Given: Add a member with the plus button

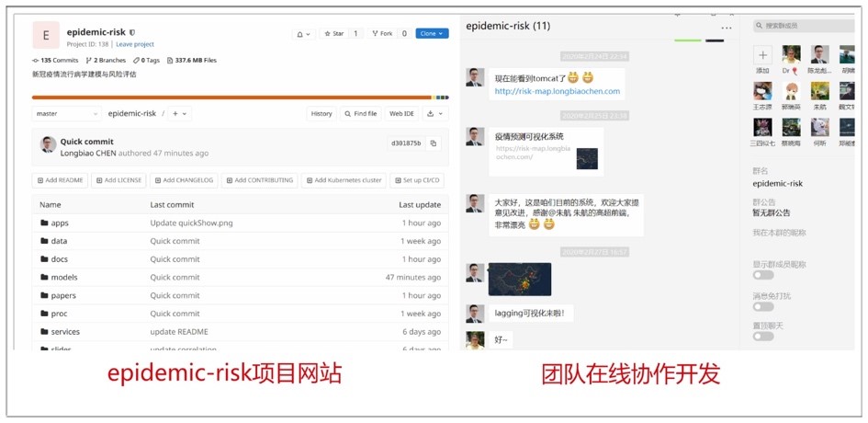Looking at the screenshot, I should click(x=762, y=56).
